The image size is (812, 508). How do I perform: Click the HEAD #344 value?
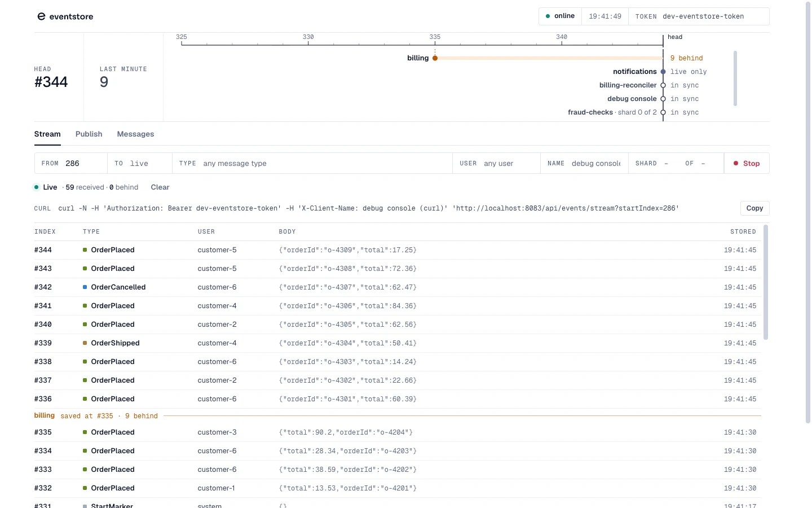tap(51, 82)
